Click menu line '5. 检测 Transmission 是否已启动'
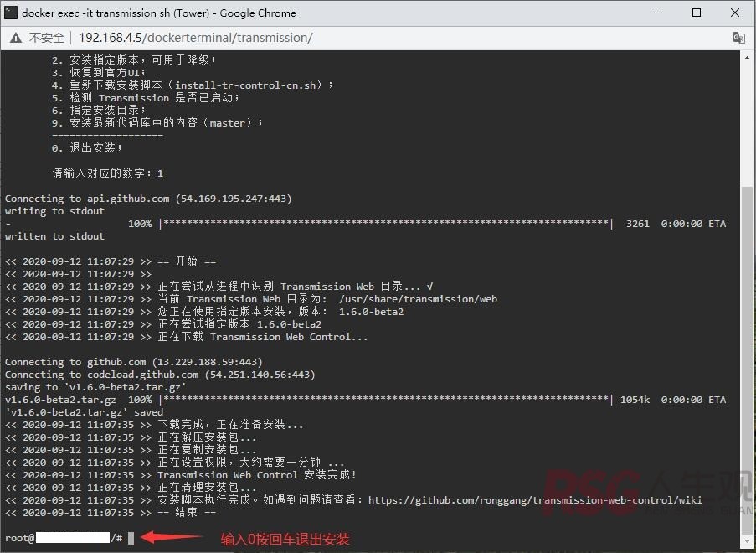Image resolution: width=756 pixels, height=553 pixels. click(x=146, y=98)
